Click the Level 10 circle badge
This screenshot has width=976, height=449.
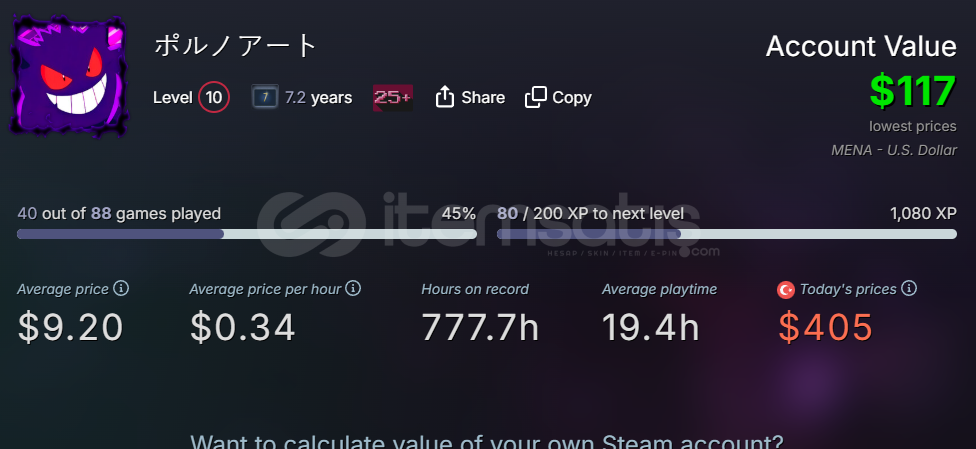[214, 98]
